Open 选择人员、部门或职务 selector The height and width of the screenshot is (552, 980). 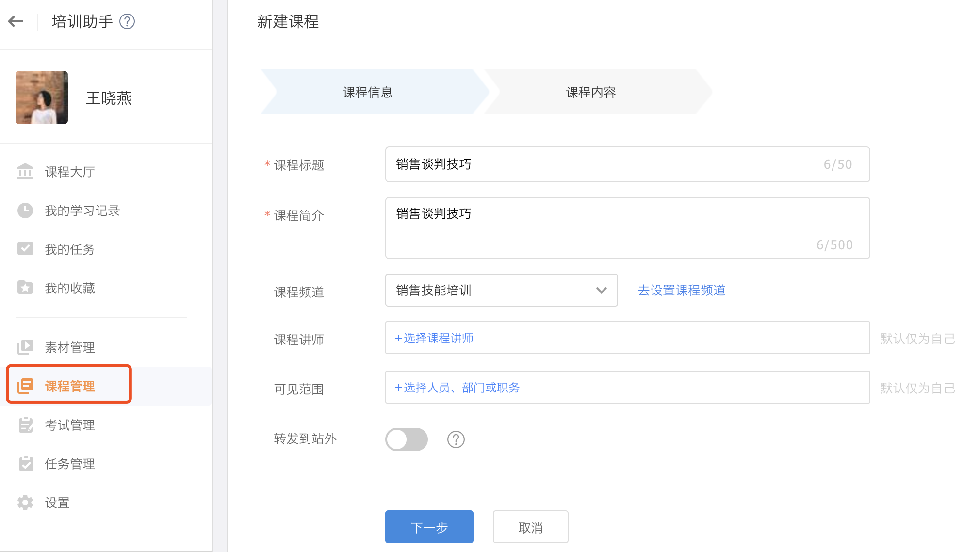457,388
